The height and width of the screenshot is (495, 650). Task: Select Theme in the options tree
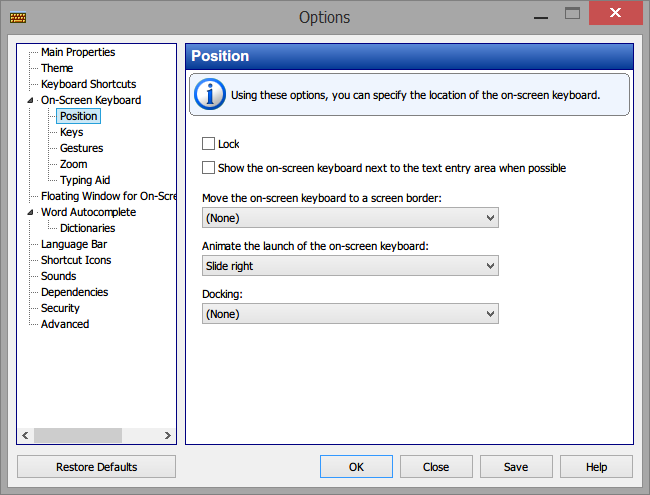pos(57,68)
